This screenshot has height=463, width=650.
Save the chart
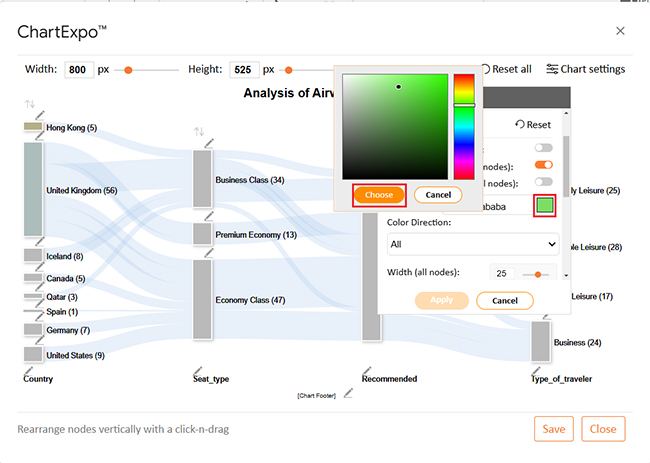pos(554,429)
